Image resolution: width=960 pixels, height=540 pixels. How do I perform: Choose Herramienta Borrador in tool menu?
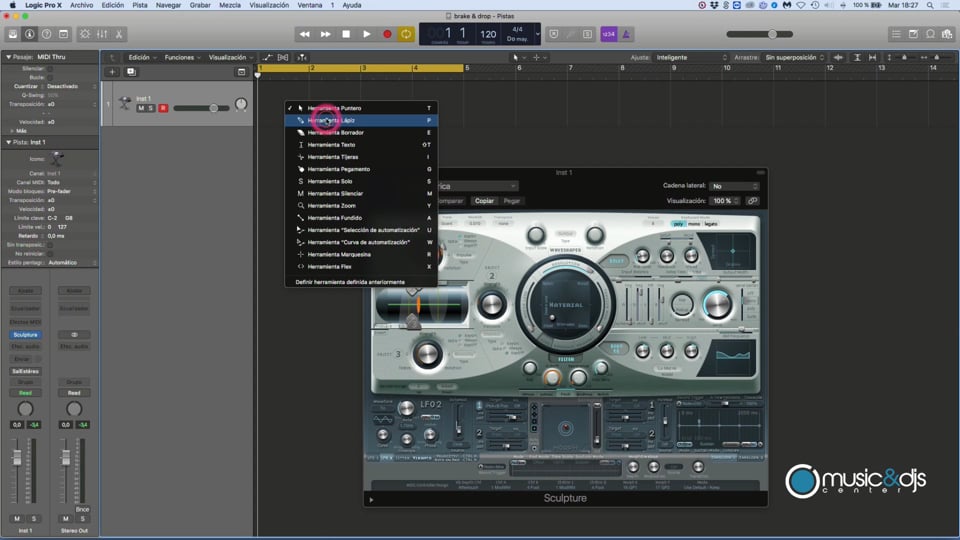[361, 133]
